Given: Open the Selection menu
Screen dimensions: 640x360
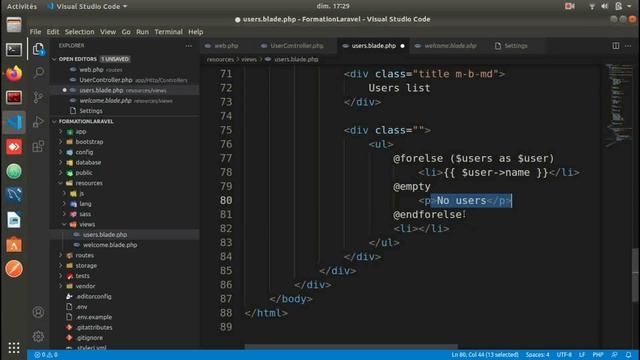Looking at the screenshot, I should tap(79, 32).
